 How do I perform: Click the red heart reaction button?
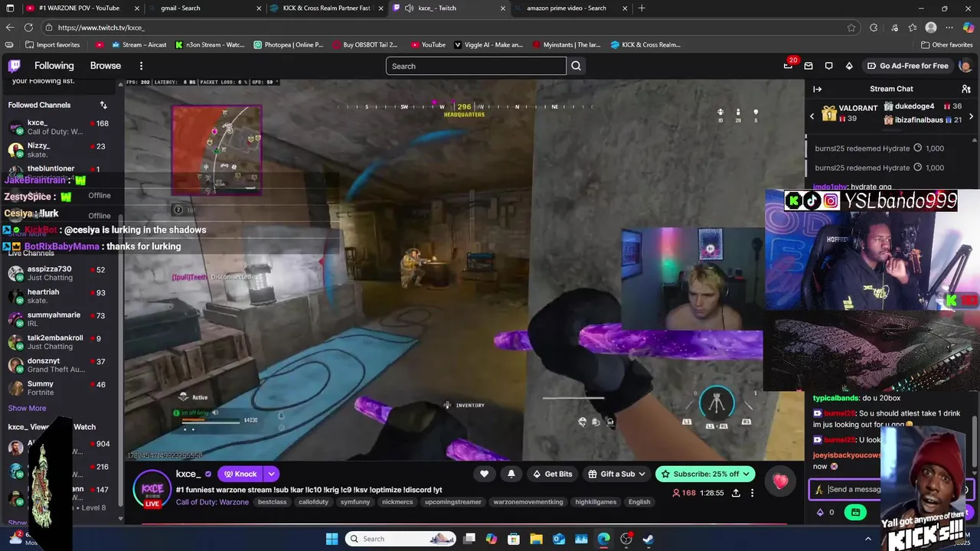pos(780,481)
